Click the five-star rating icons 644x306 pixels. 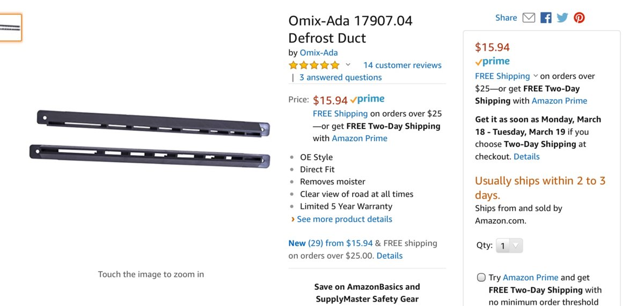[x=314, y=65]
